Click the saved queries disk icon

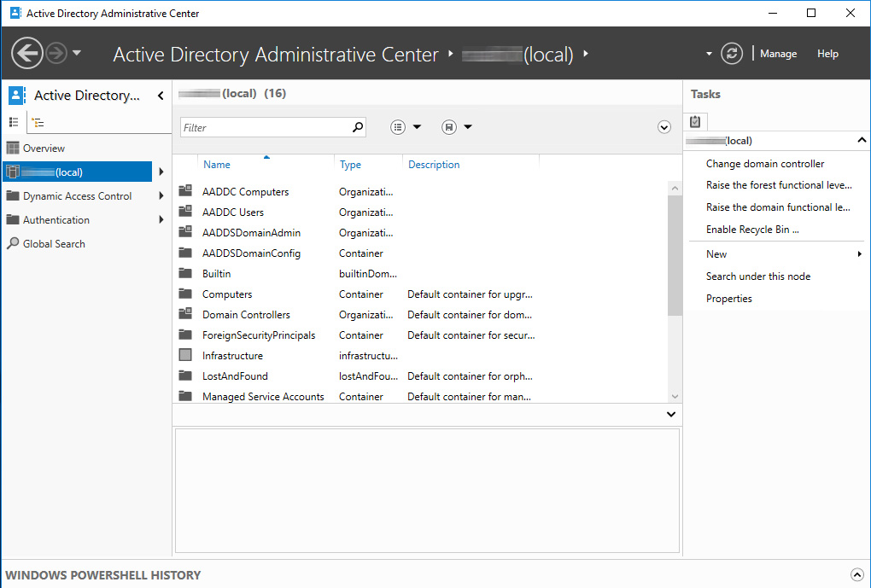[449, 127]
